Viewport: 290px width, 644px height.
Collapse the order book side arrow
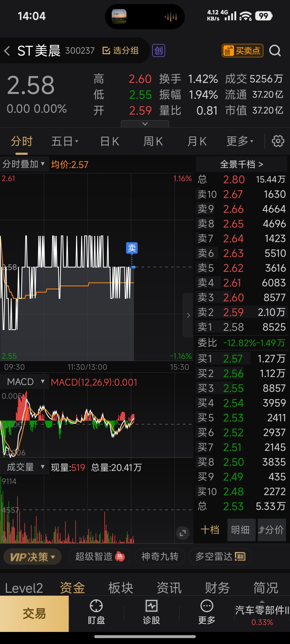click(x=189, y=315)
